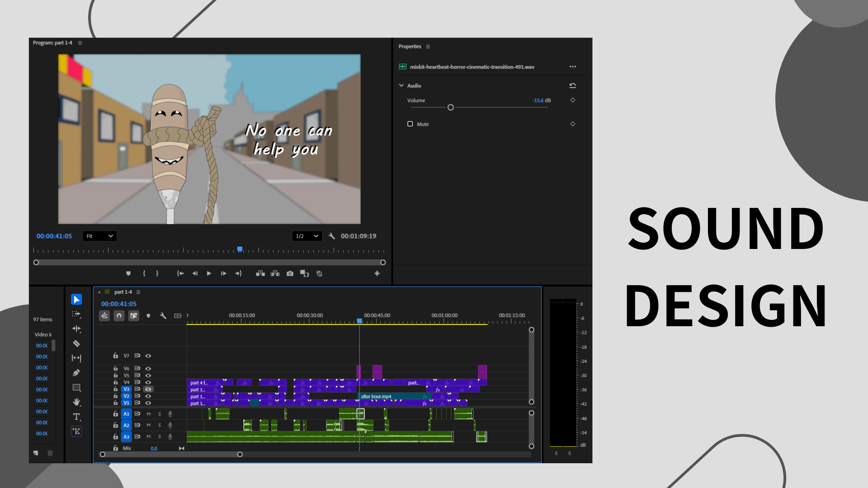This screenshot has height=488, width=868.
Task: Mark In point in program monitor
Action: (x=144, y=274)
